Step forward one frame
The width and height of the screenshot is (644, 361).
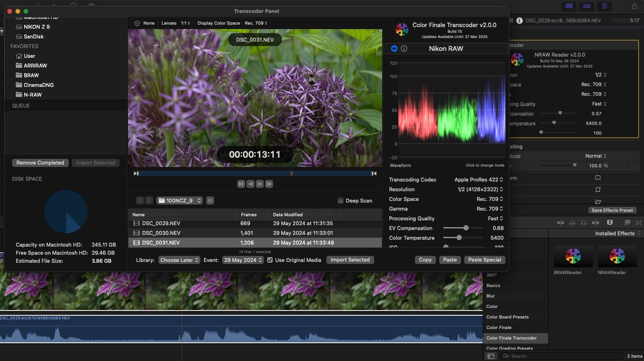260,184
